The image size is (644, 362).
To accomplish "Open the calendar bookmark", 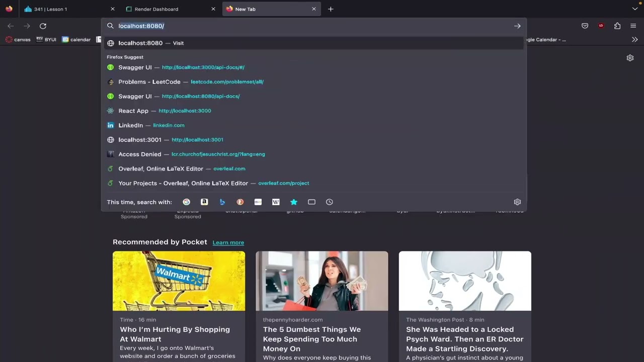I will (x=76, y=40).
